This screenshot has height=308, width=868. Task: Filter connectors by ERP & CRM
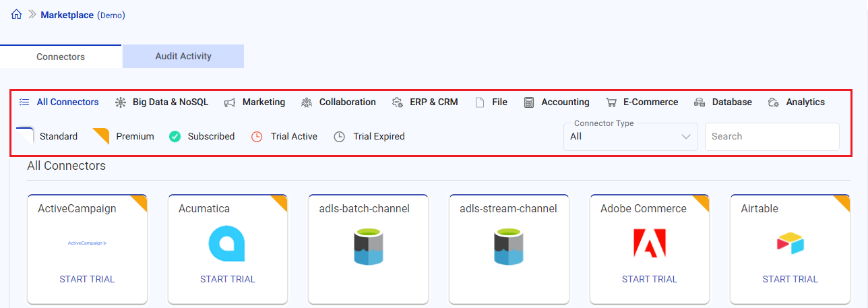[434, 102]
